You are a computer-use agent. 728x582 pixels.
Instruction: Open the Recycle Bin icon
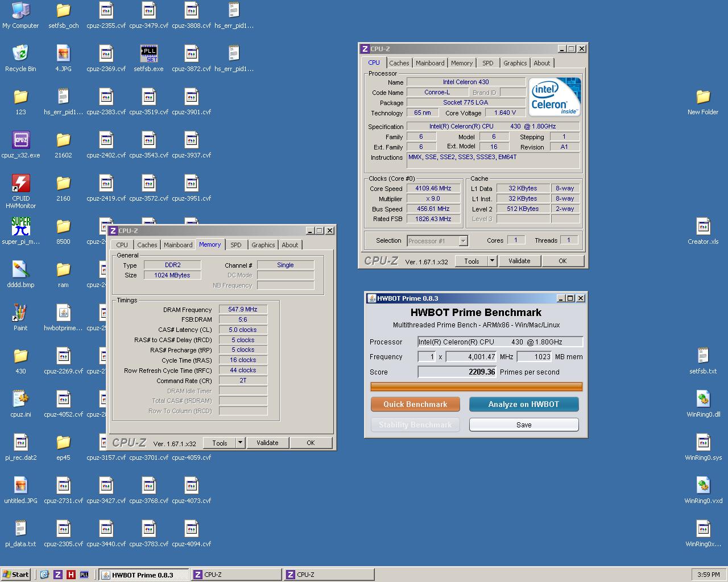point(20,59)
